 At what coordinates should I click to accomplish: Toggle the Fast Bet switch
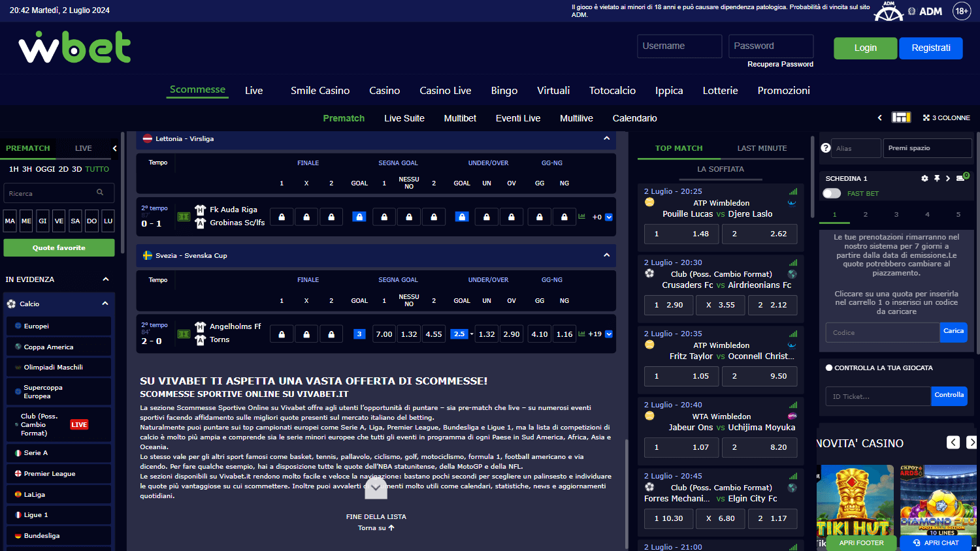click(x=832, y=193)
